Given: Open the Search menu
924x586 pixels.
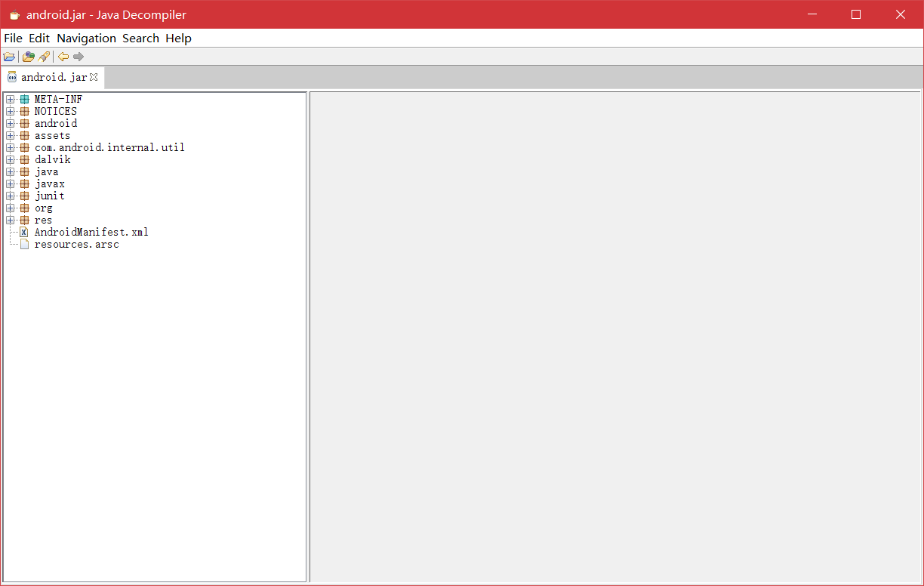Looking at the screenshot, I should click(x=140, y=38).
